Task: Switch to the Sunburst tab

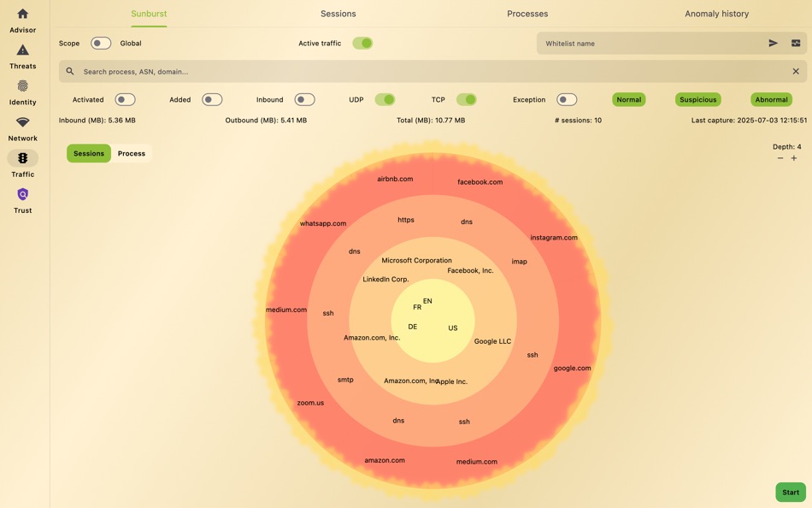Action: 149,14
